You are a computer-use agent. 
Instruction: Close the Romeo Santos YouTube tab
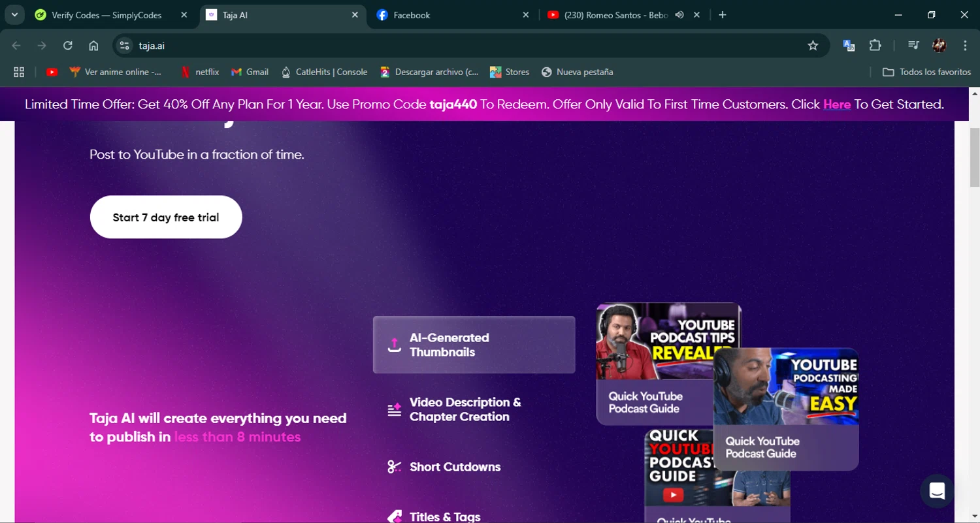(696, 15)
